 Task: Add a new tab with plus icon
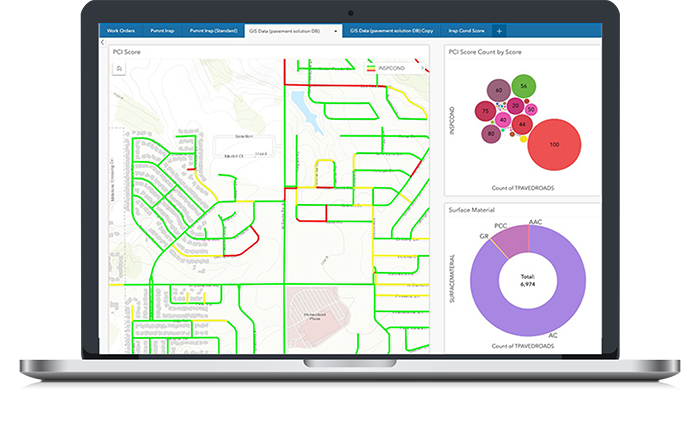click(x=500, y=32)
